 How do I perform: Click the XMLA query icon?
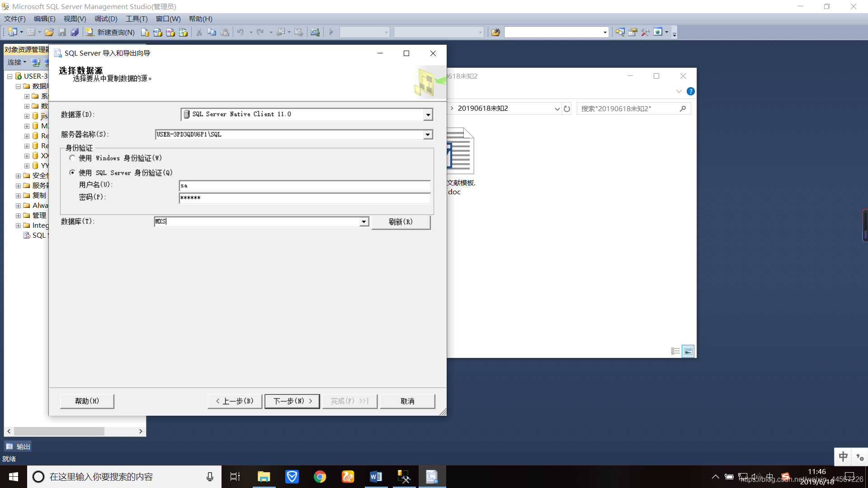pos(183,32)
